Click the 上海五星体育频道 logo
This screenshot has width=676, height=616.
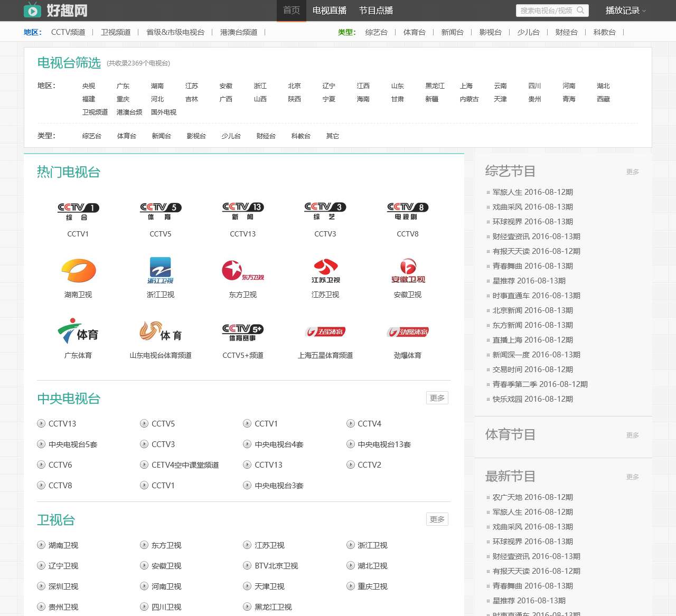(x=325, y=331)
